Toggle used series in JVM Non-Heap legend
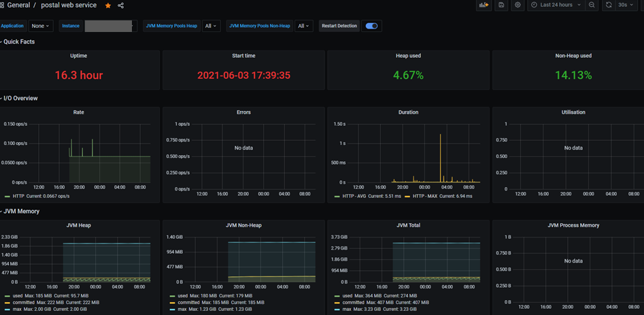This screenshot has width=644, height=315. tap(182, 296)
